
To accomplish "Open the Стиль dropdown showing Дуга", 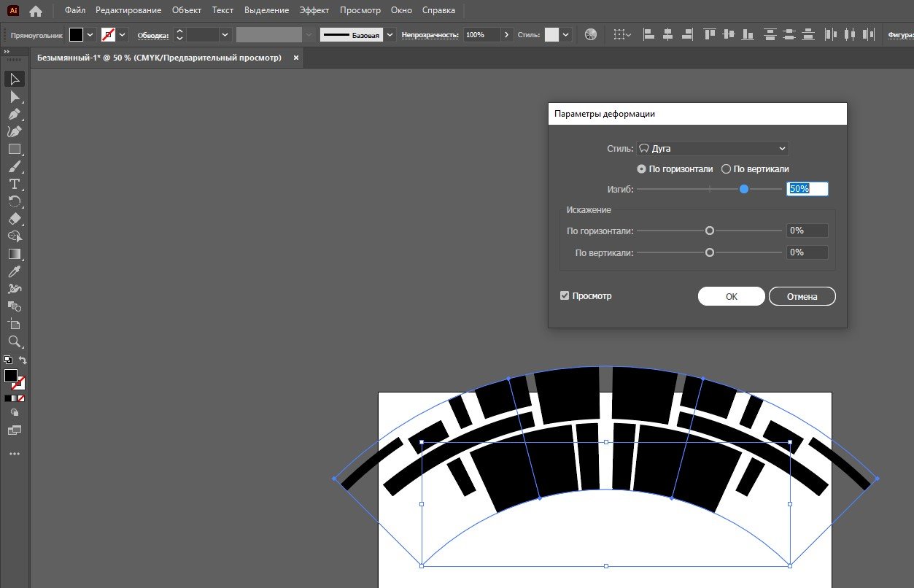I will pyautogui.click(x=713, y=149).
